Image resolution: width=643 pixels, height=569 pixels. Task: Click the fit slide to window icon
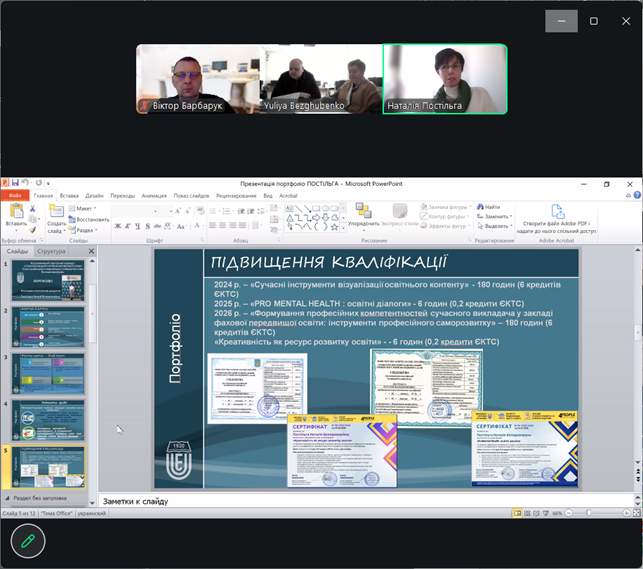pyautogui.click(x=636, y=513)
